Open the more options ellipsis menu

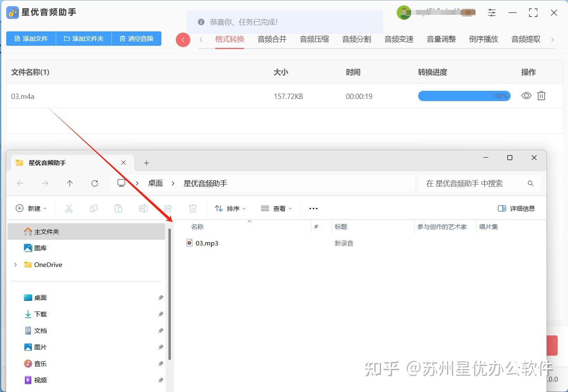[313, 208]
